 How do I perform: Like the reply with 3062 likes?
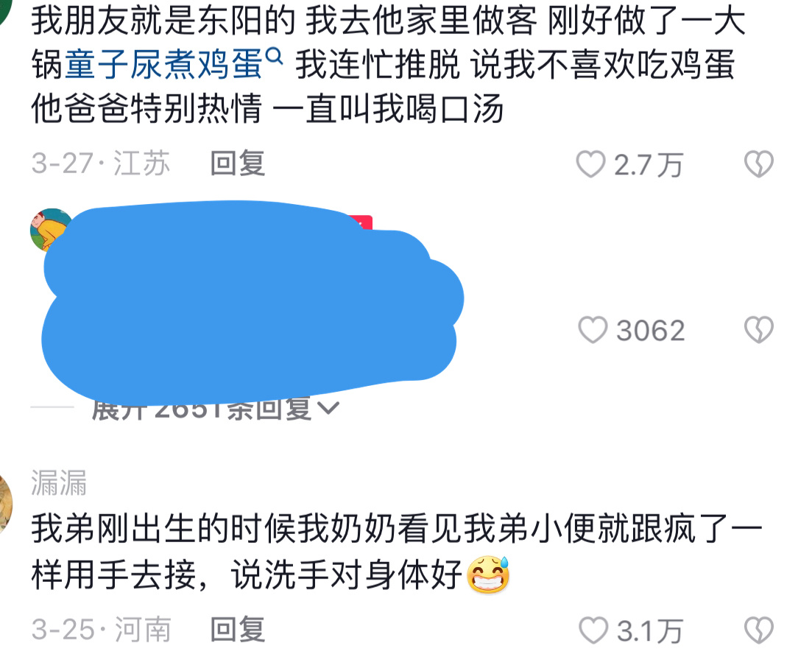tap(593, 330)
